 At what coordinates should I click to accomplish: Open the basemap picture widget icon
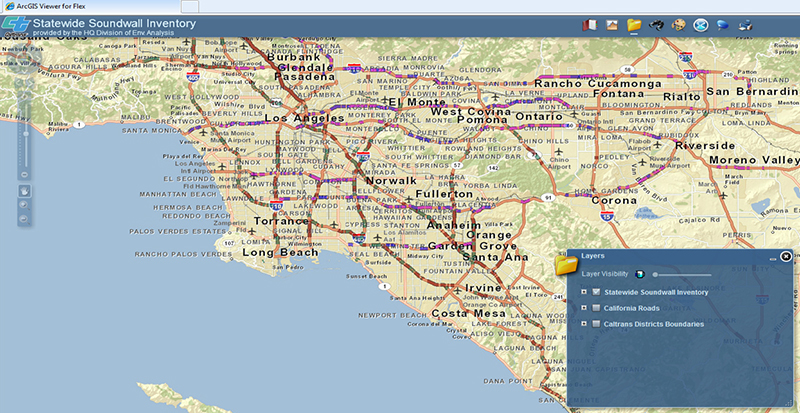(612, 25)
